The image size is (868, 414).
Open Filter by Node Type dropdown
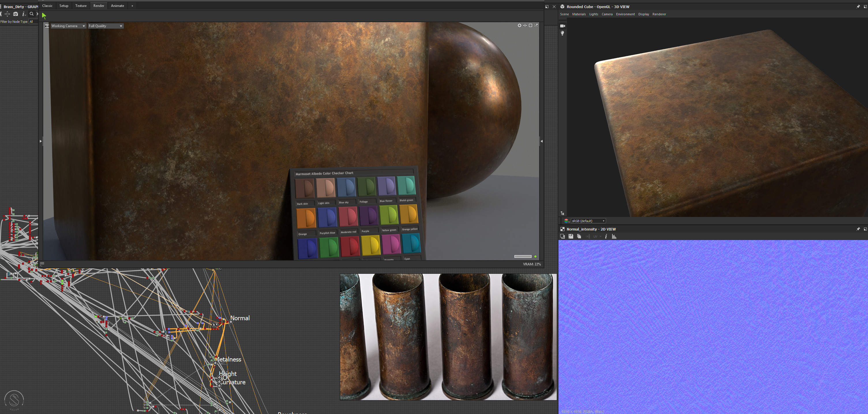click(x=33, y=22)
